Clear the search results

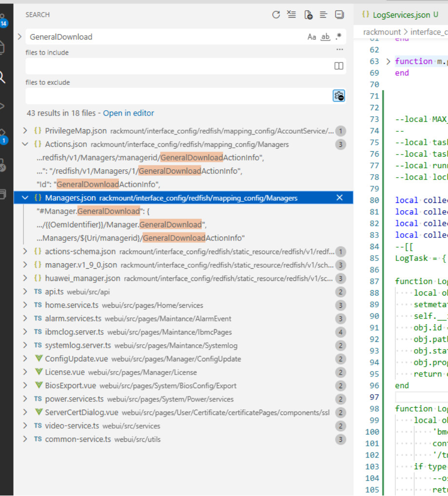tap(292, 15)
